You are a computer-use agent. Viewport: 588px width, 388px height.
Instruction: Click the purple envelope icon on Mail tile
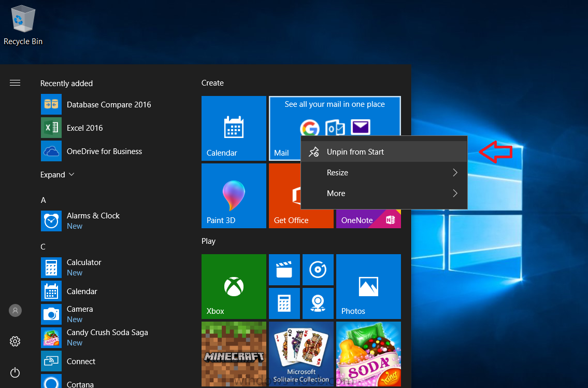[x=361, y=127]
